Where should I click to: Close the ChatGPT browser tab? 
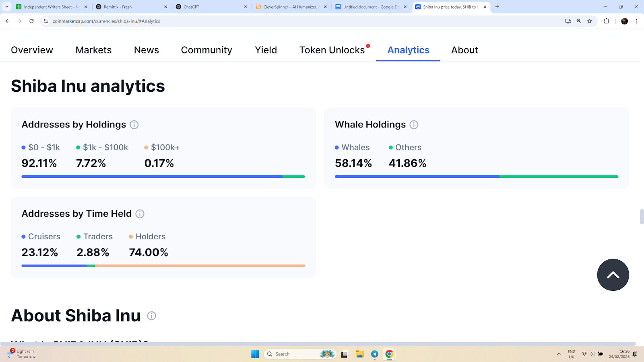click(x=246, y=7)
